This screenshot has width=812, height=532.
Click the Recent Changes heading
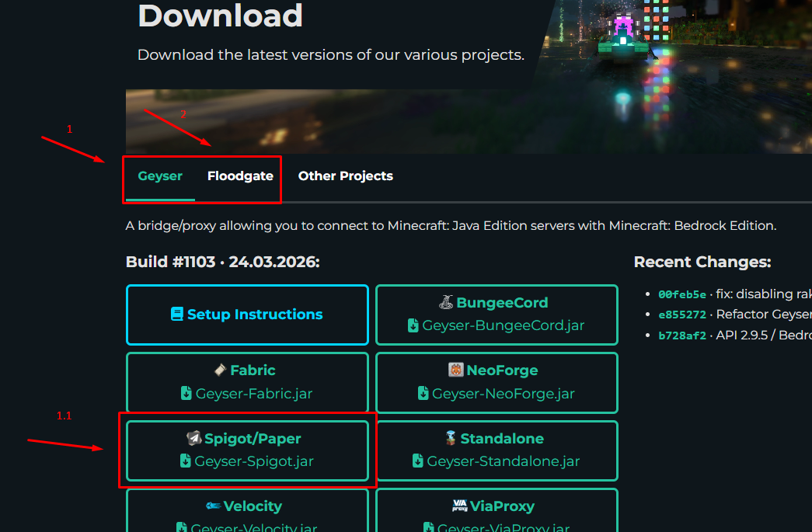click(x=702, y=262)
